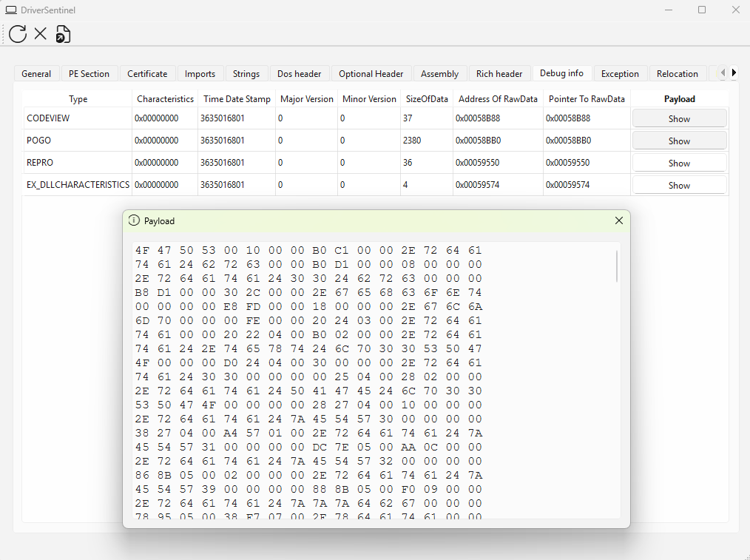Show payload for POGO entry

tap(679, 141)
